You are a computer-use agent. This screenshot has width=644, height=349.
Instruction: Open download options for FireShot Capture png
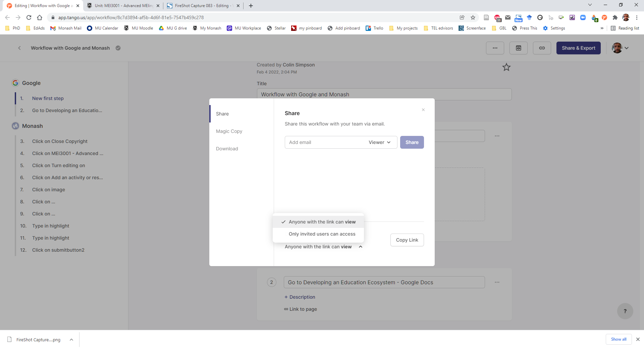(71, 340)
